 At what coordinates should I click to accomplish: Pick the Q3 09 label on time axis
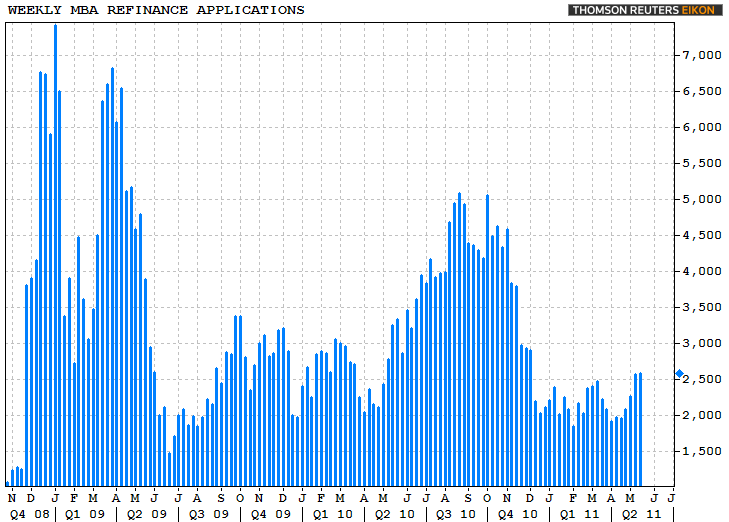(207, 514)
